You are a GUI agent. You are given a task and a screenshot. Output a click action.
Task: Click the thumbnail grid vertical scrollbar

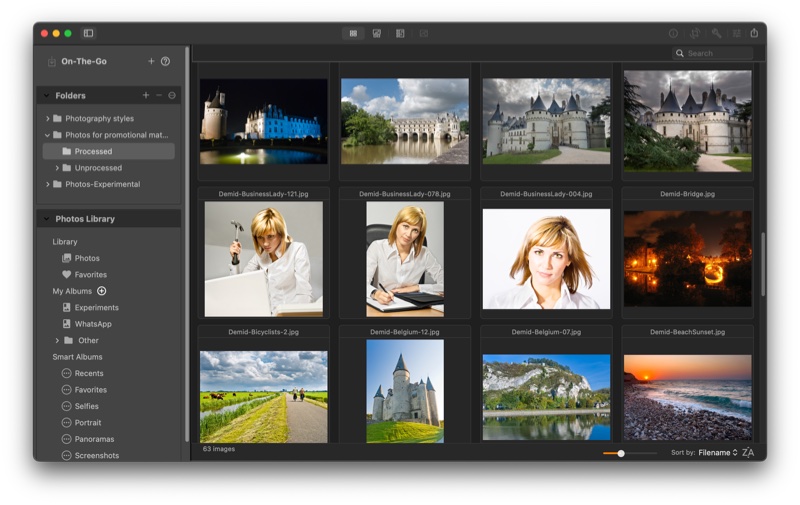763,264
